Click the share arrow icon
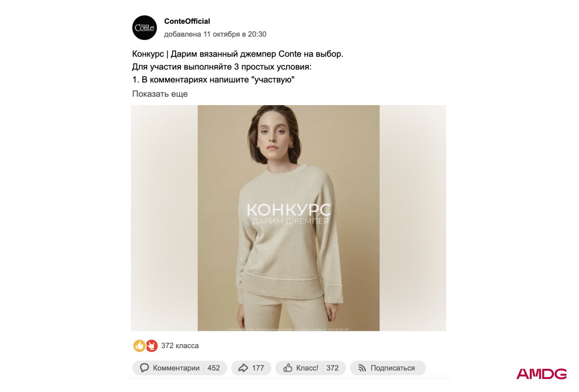This screenshot has height=392, width=579. click(243, 368)
